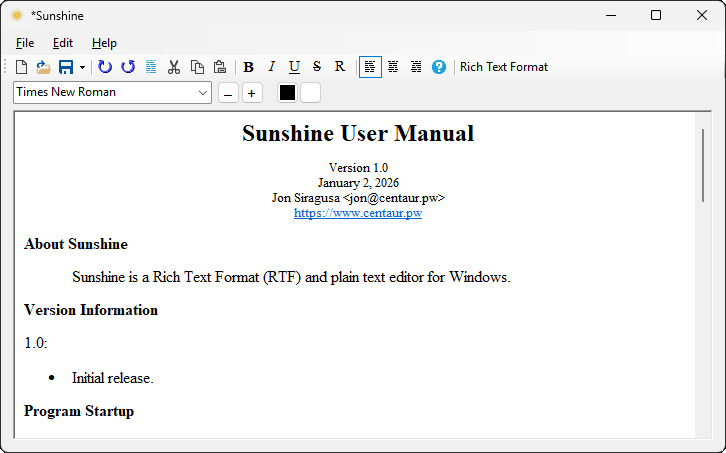
Task: Expand the save button dropdown arrow
Action: click(x=81, y=67)
